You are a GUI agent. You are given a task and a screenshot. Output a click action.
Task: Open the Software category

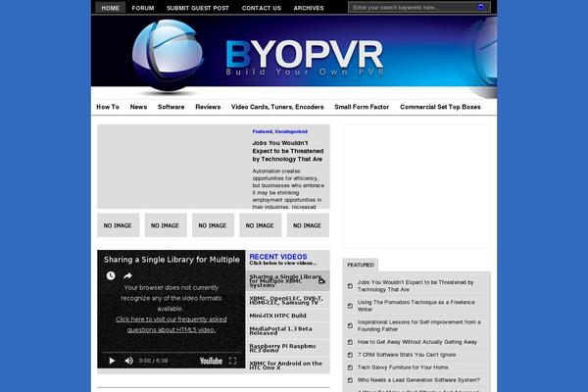171,107
